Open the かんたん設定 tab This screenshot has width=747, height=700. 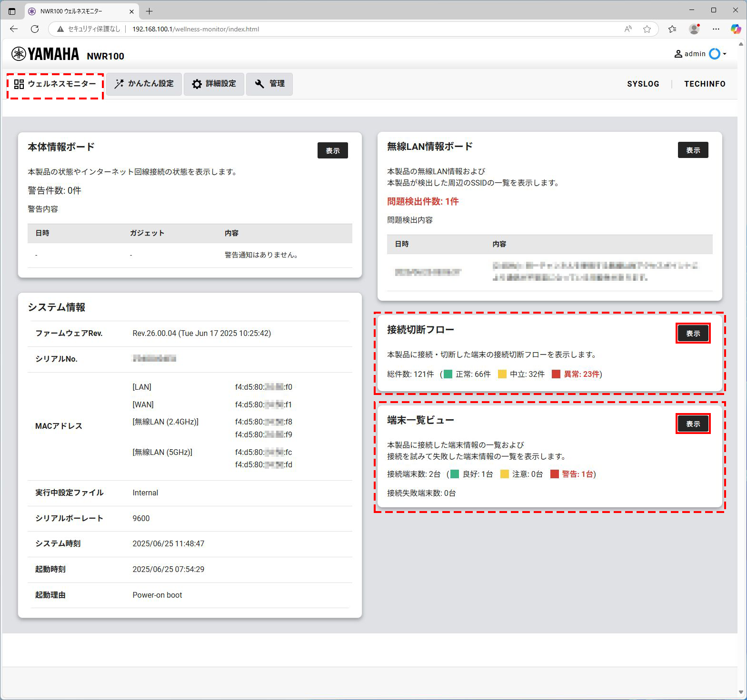click(x=144, y=84)
